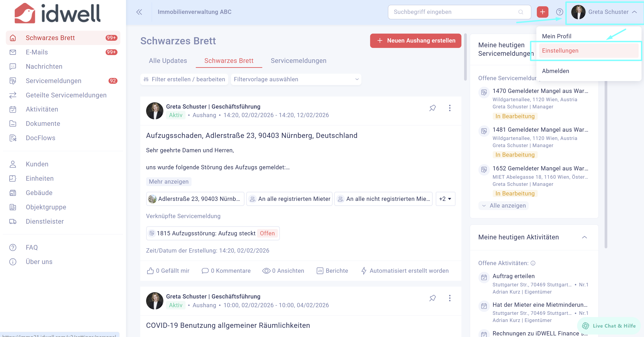Open DocFlows in the sidebar
Image resolution: width=644 pixels, height=337 pixels.
tap(41, 138)
